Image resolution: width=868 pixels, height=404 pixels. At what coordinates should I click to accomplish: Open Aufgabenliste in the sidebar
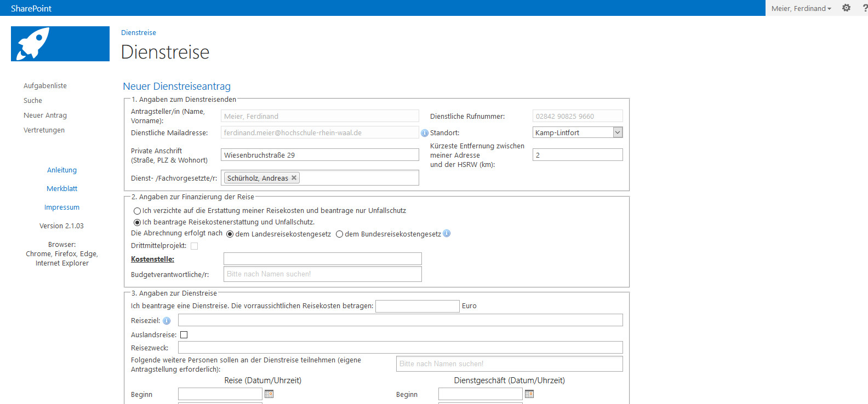pyautogui.click(x=45, y=86)
